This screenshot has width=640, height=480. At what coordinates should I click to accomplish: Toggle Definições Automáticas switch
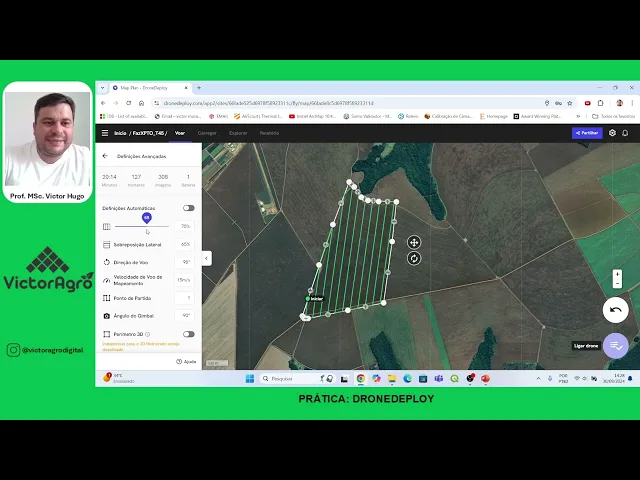point(189,208)
